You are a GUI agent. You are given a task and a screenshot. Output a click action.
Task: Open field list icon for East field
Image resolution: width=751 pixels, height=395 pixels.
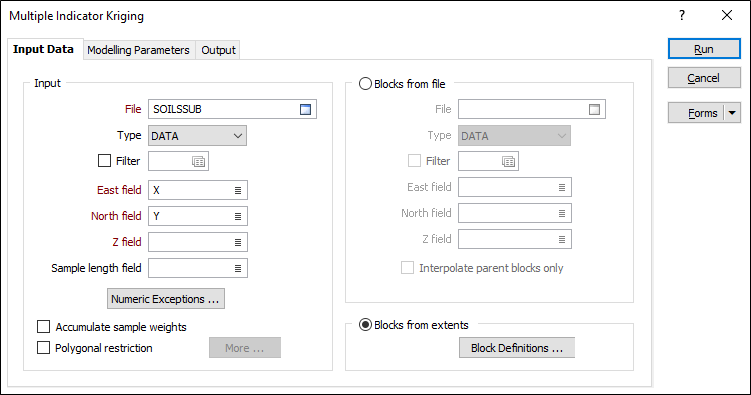(238, 191)
